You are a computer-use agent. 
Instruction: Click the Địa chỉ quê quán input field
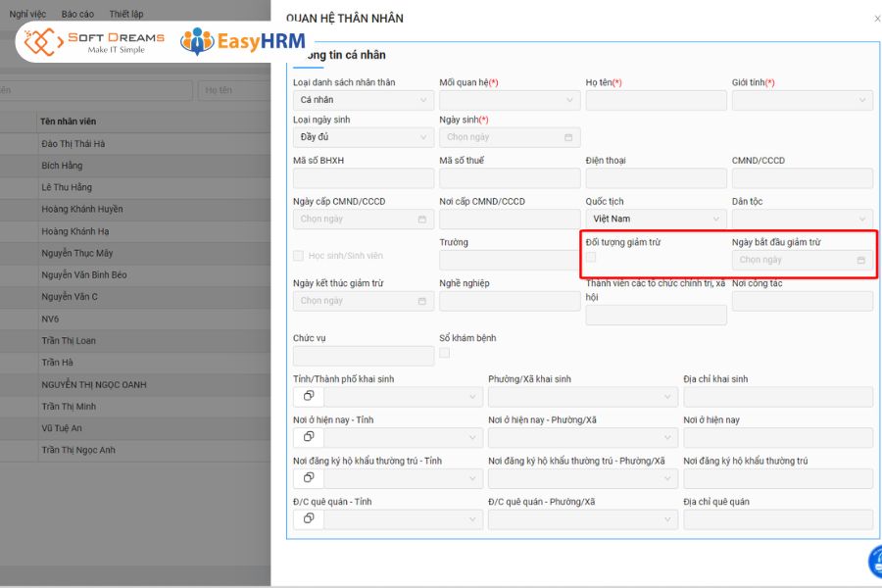778,519
